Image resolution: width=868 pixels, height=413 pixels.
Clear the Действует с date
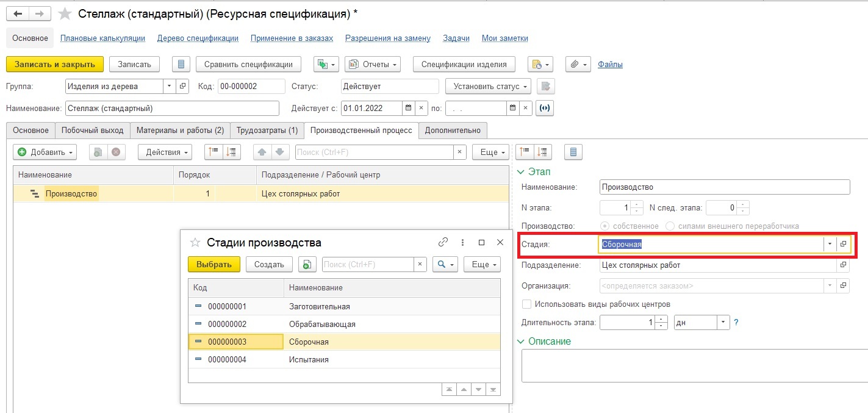pyautogui.click(x=421, y=109)
